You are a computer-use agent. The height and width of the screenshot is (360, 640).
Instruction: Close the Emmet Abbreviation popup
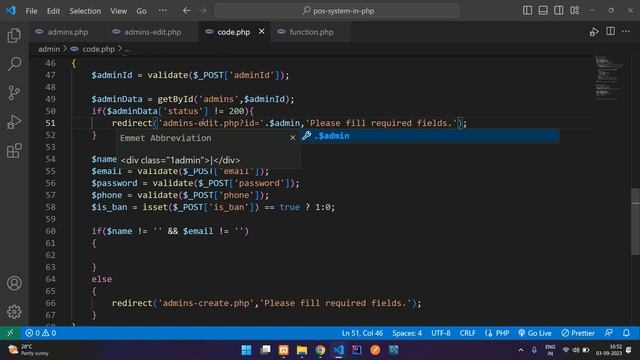292,138
